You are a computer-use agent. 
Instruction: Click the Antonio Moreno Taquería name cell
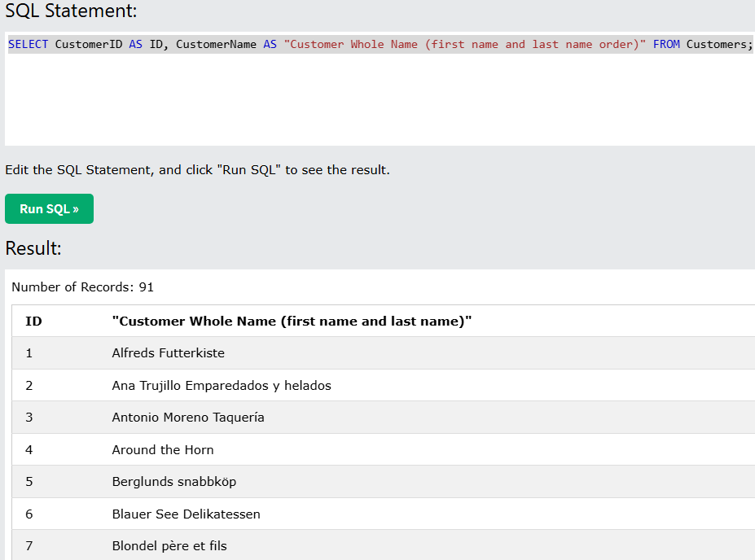click(187, 418)
